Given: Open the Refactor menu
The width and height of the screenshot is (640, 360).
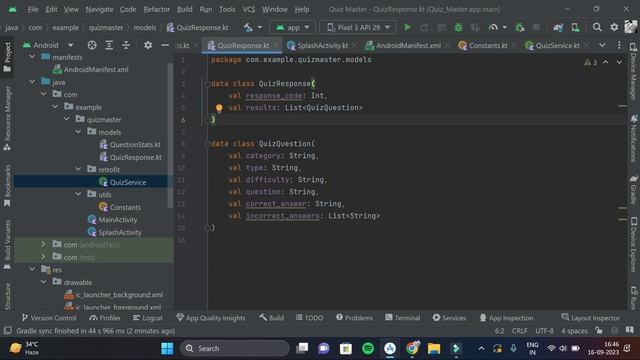Looking at the screenshot, I should (x=156, y=9).
